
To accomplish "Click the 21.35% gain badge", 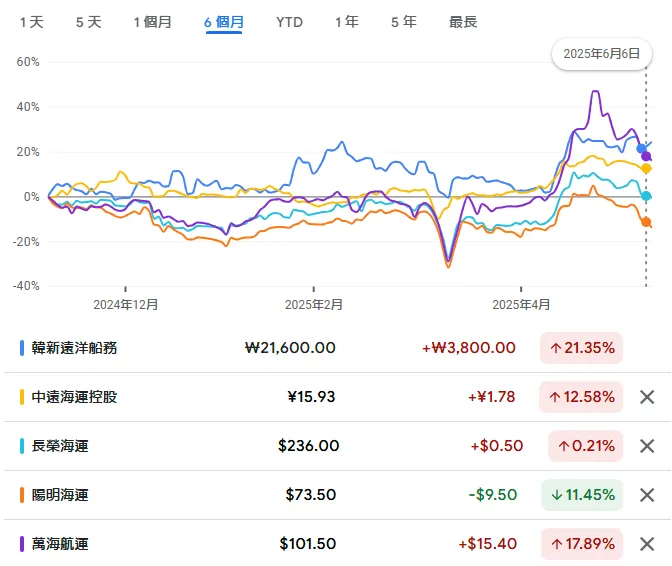I will click(x=581, y=348).
